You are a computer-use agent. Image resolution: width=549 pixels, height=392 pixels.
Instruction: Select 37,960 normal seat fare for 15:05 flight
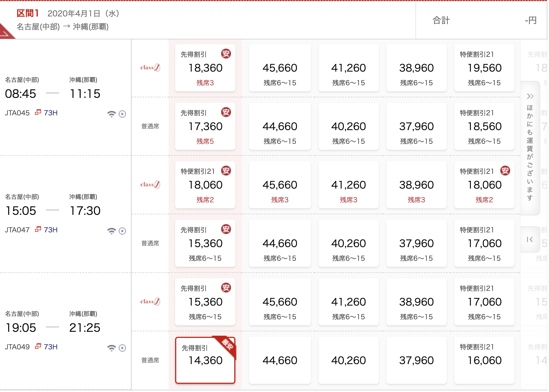(416, 243)
